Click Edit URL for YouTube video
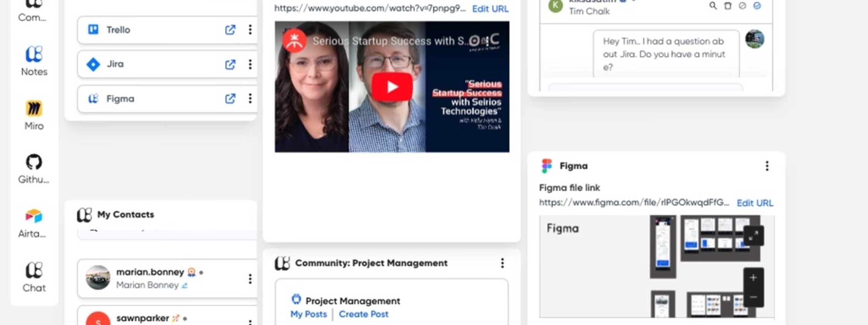This screenshot has width=868, height=325. point(490,9)
